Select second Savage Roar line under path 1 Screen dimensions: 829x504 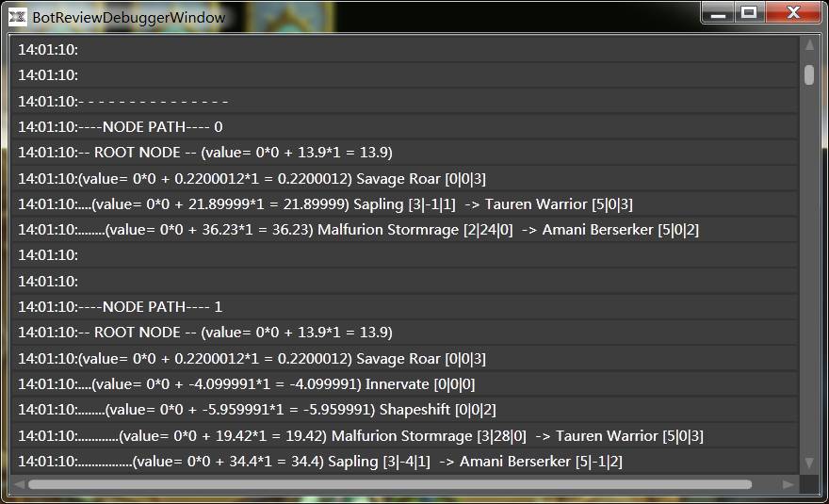(x=404, y=359)
